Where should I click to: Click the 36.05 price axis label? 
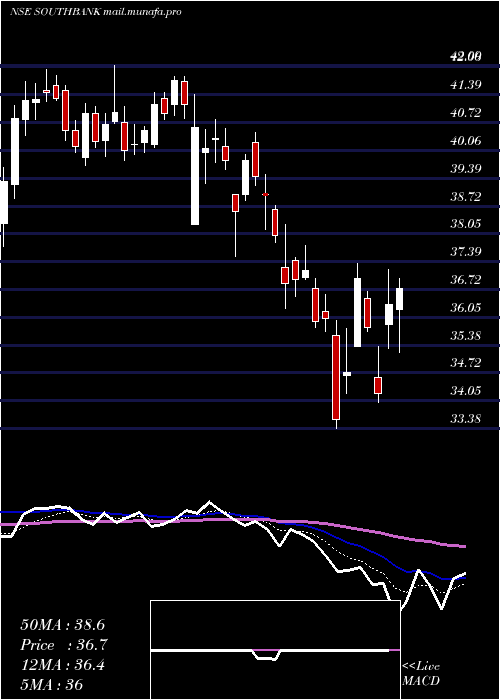[465, 308]
